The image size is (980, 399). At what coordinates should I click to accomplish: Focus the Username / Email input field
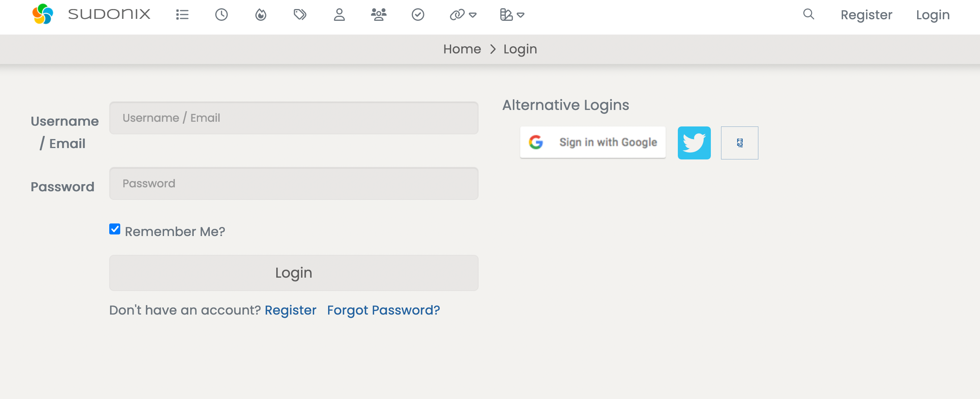[294, 118]
